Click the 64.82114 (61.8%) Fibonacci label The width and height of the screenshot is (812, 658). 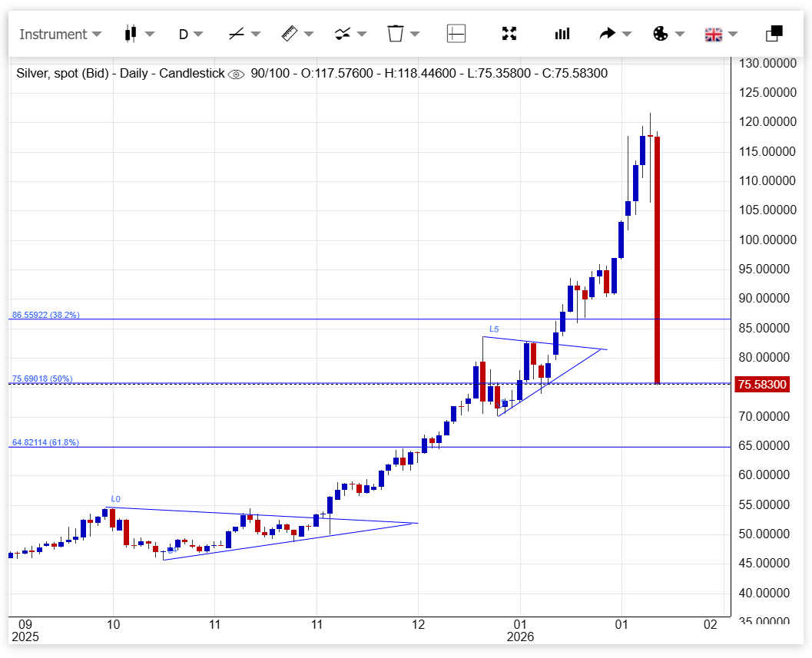click(x=45, y=443)
